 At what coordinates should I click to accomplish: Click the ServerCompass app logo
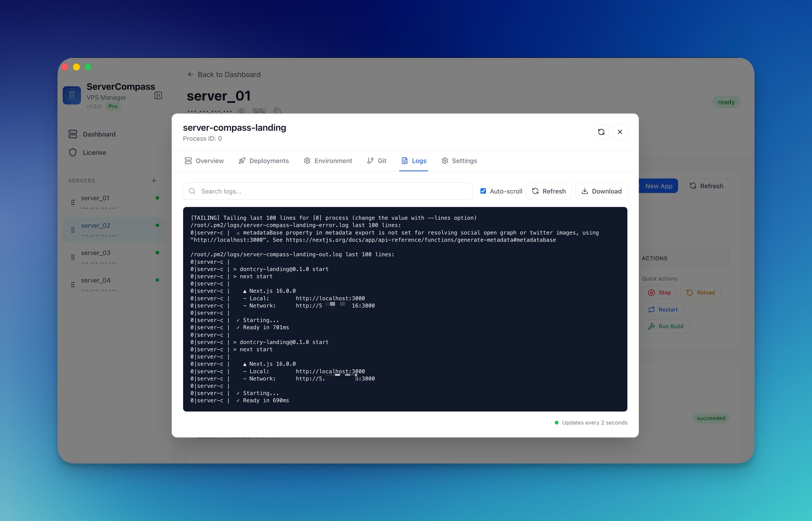[x=72, y=95]
